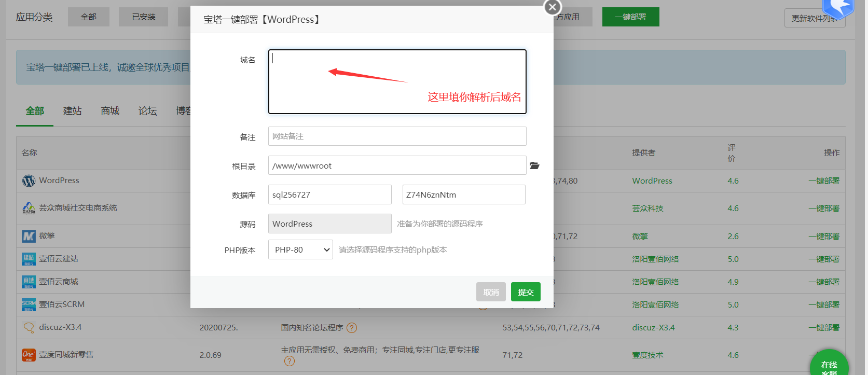Screen dimensions: 868x375
Task: Open provider link 壹度技术
Action: click(647, 355)
